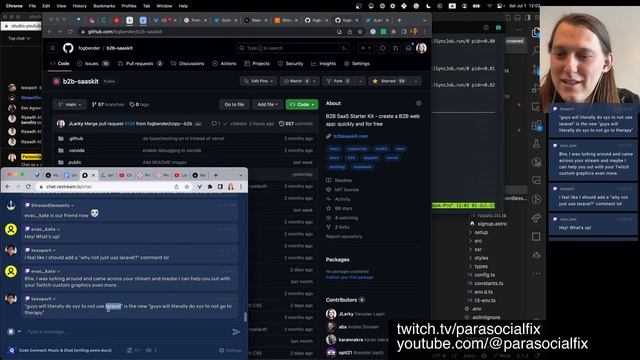Open the GitHub notifications inbox icon
640x360 pixels.
[x=408, y=48]
